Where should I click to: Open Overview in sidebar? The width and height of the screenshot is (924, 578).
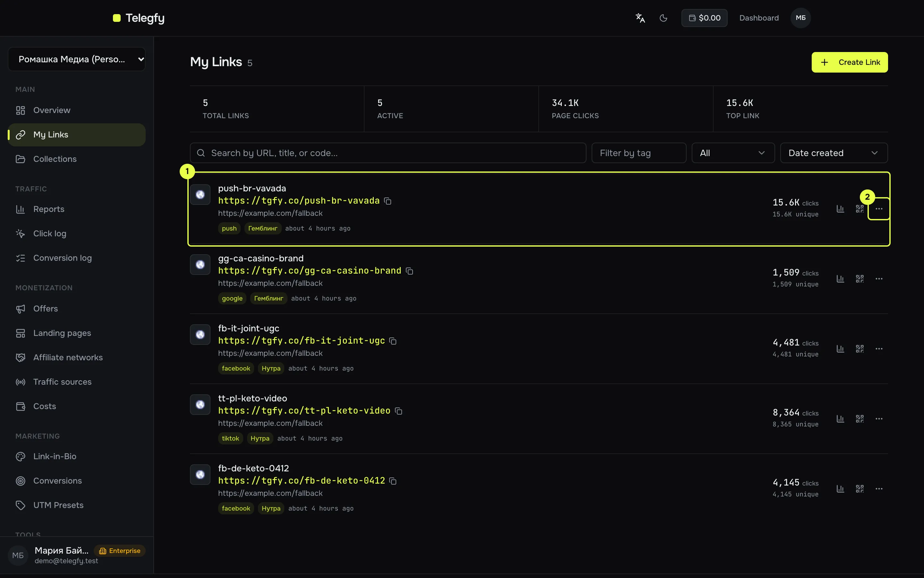pyautogui.click(x=77, y=110)
